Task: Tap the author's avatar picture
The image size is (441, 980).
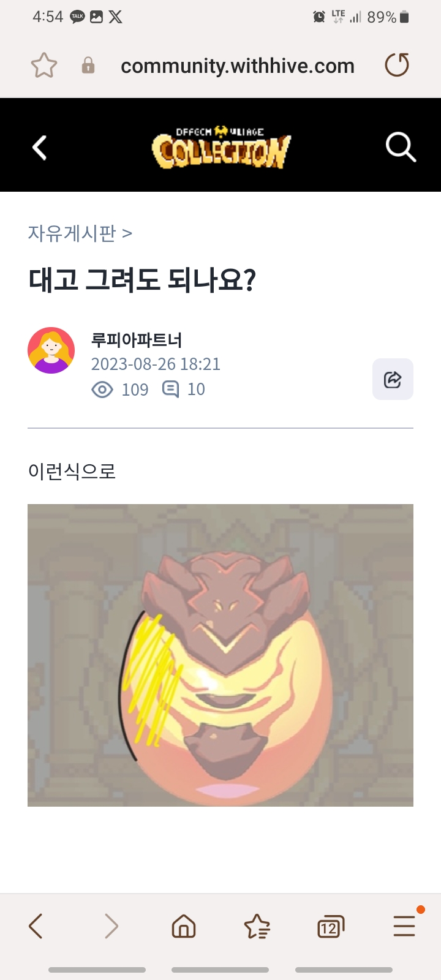Action: click(x=51, y=350)
